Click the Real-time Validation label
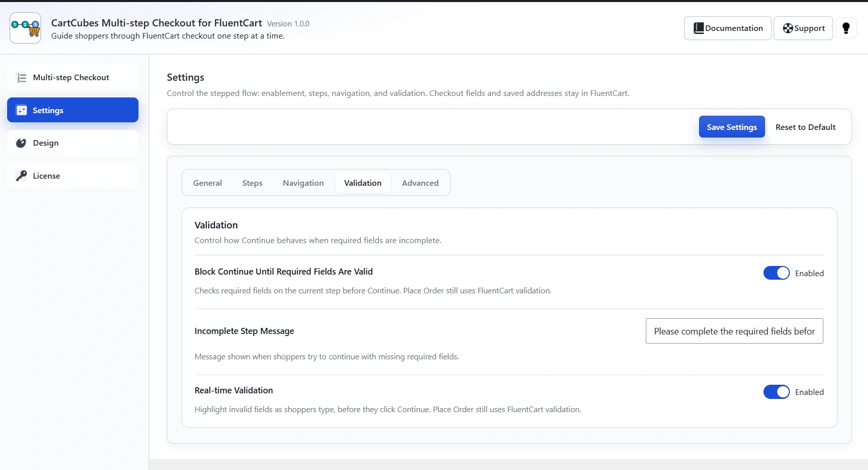Viewport: 868px width, 470px height. pos(234,390)
